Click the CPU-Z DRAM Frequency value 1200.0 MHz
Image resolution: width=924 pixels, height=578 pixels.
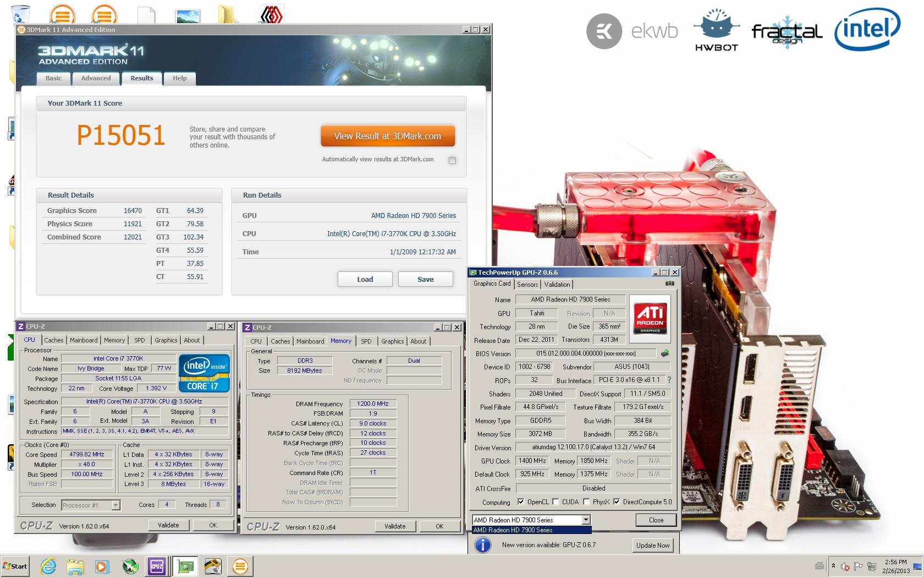point(373,403)
